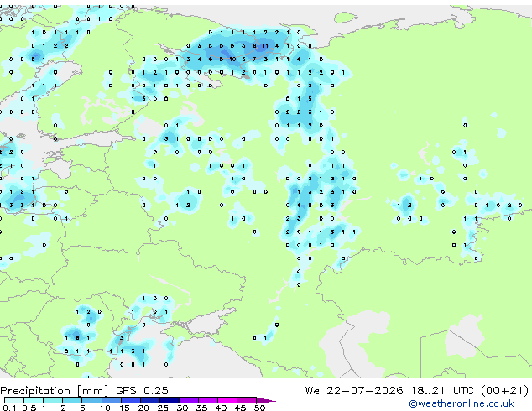Image resolution: width=532 pixels, height=411 pixels.
Task: Click the 0.5–1 mm legend color box
Action: (x=34, y=400)
